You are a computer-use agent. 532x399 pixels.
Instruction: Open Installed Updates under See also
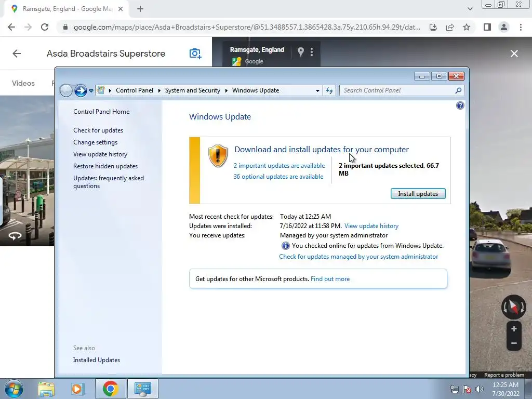coord(96,360)
